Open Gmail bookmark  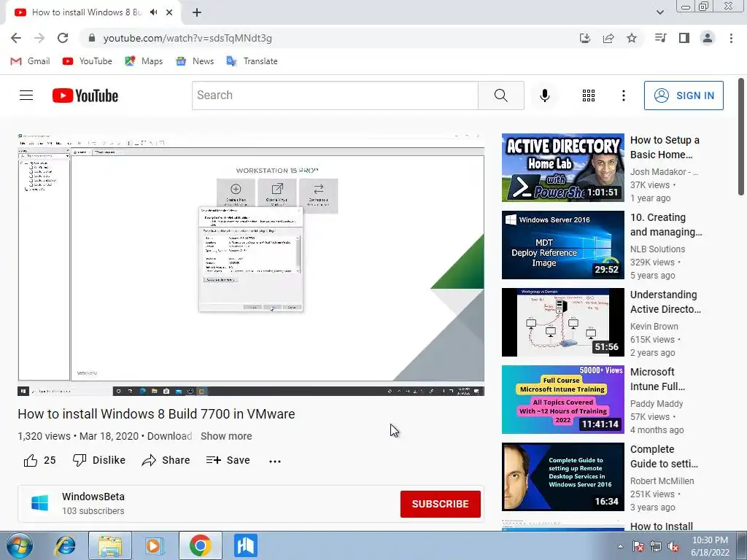coord(31,61)
